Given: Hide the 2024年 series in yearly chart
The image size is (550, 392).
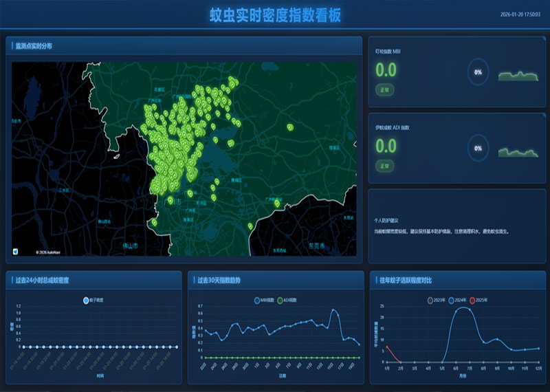Looking at the screenshot, I should (459, 301).
